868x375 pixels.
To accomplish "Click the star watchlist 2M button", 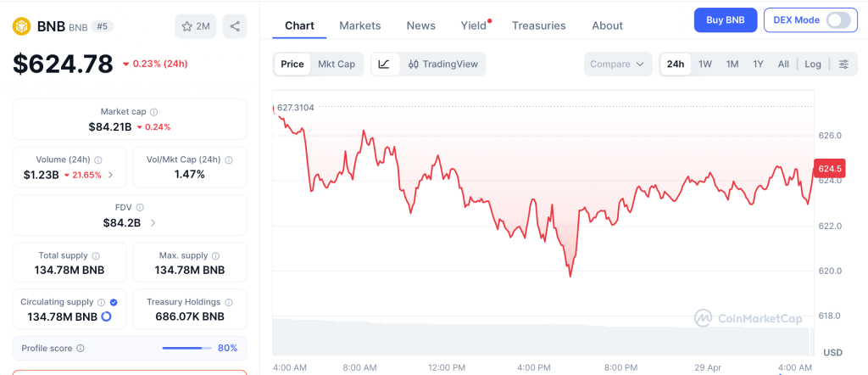I will click(x=195, y=26).
